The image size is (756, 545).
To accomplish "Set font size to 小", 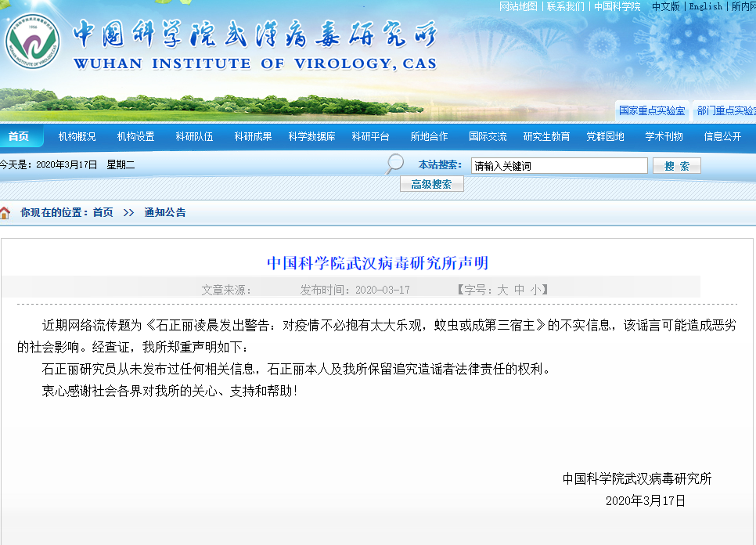I will pos(535,290).
